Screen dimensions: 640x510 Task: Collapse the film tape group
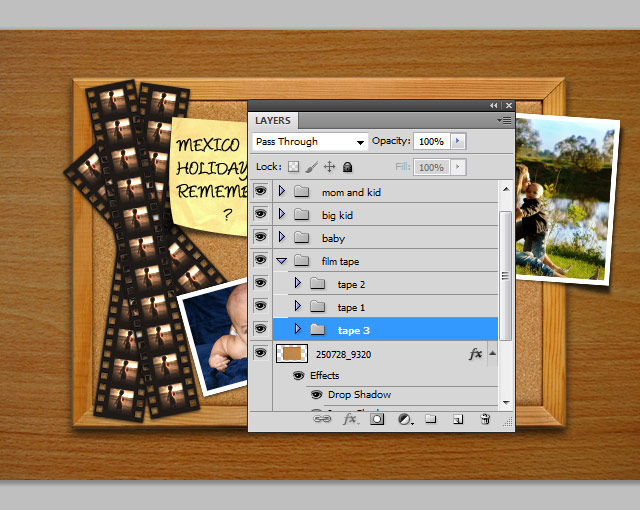(282, 261)
